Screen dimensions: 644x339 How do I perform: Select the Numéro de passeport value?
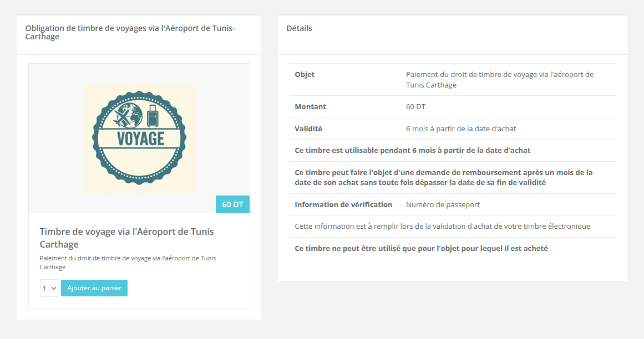click(x=443, y=204)
